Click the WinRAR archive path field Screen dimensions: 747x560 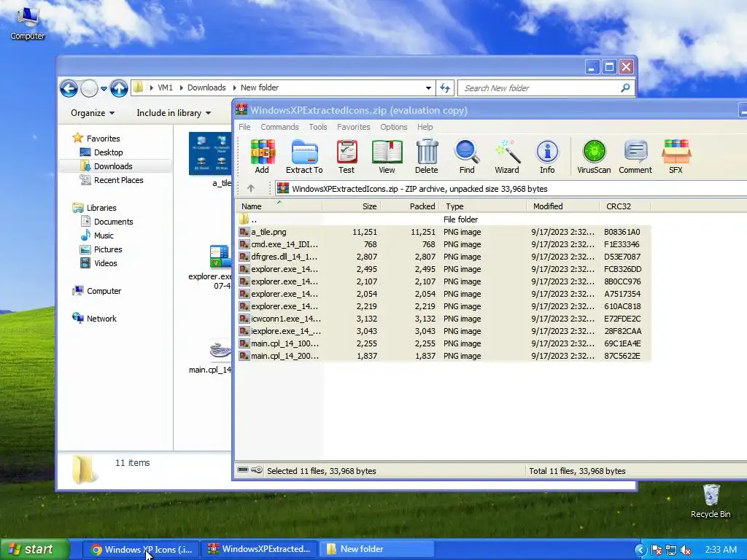[x=511, y=189]
